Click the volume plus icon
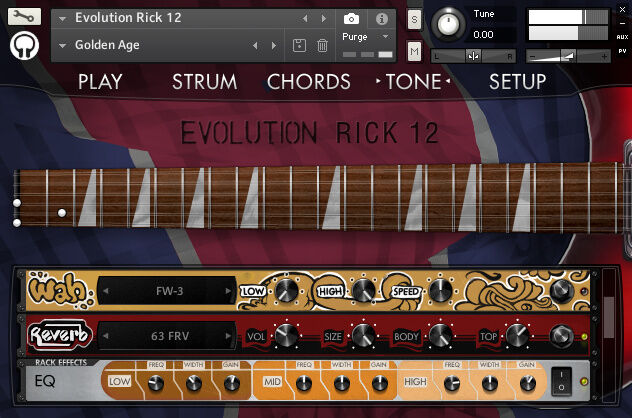 604,57
